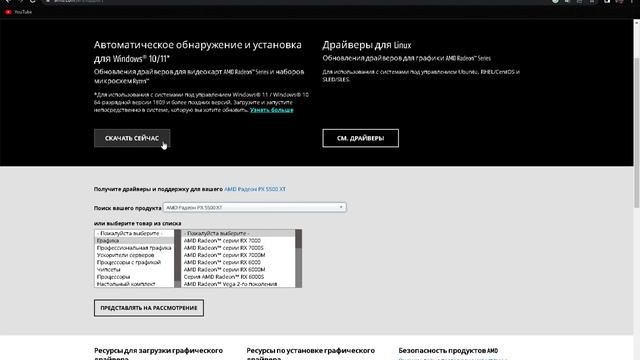Viewport: 640px width, 360px height.
Task: Open the product search combo box
Action: click(x=254, y=207)
